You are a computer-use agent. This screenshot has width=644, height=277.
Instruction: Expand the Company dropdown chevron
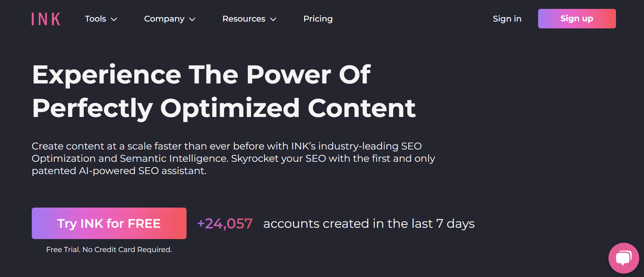(x=192, y=19)
